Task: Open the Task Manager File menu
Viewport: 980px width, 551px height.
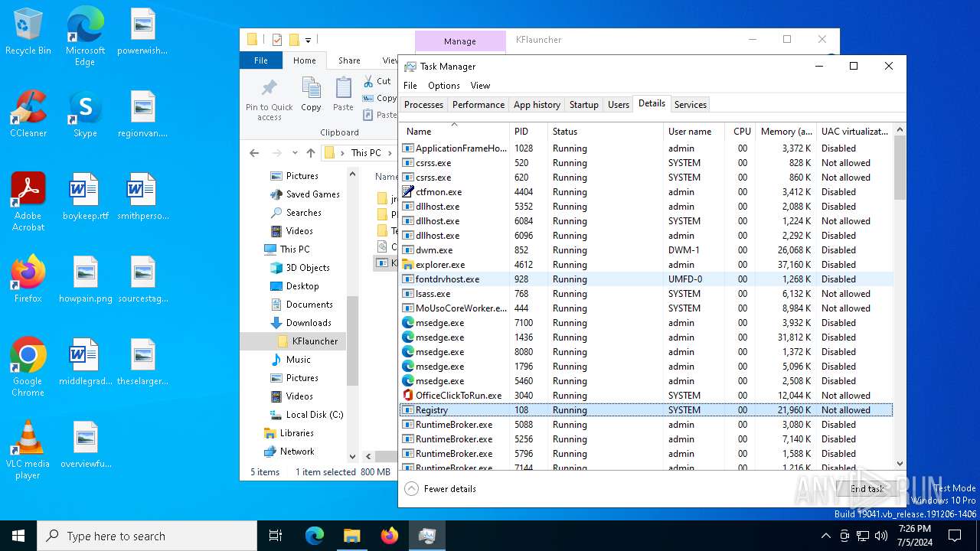Action: (410, 85)
